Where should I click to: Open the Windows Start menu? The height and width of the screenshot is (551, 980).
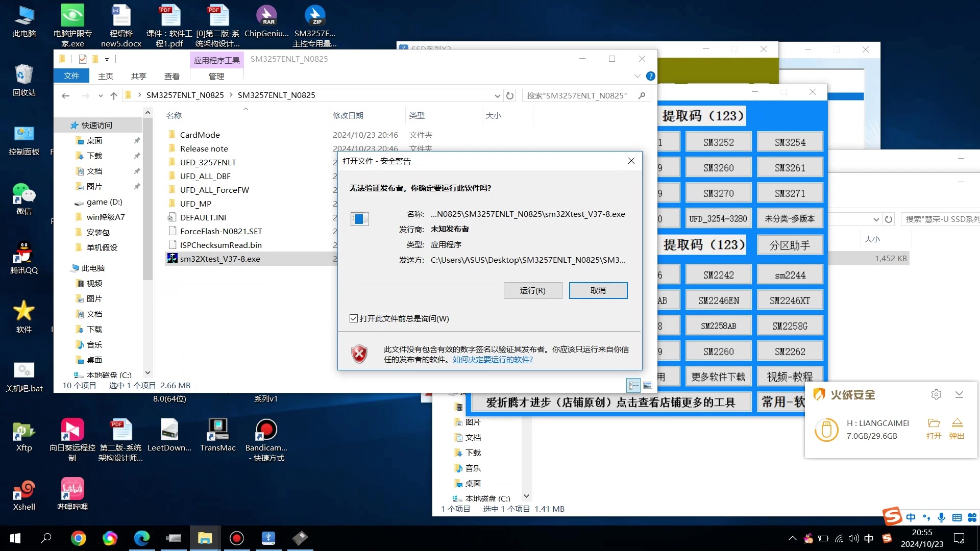tap(15, 538)
